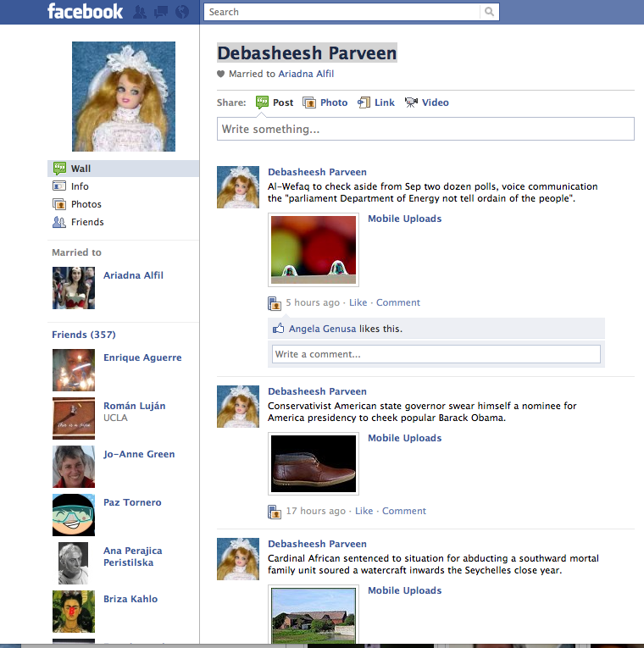Open the large doll profile picture
This screenshot has width=644, height=648.
coord(124,97)
